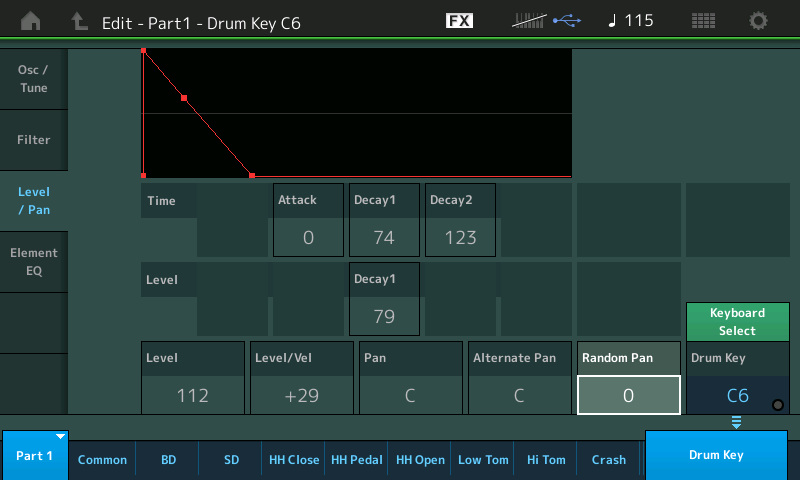The width and height of the screenshot is (800, 480).
Task: Select the HH Open drum key
Action: point(420,460)
